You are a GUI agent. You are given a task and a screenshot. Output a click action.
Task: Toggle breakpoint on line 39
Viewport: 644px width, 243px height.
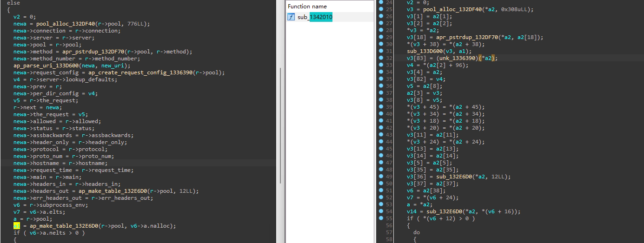[381, 107]
